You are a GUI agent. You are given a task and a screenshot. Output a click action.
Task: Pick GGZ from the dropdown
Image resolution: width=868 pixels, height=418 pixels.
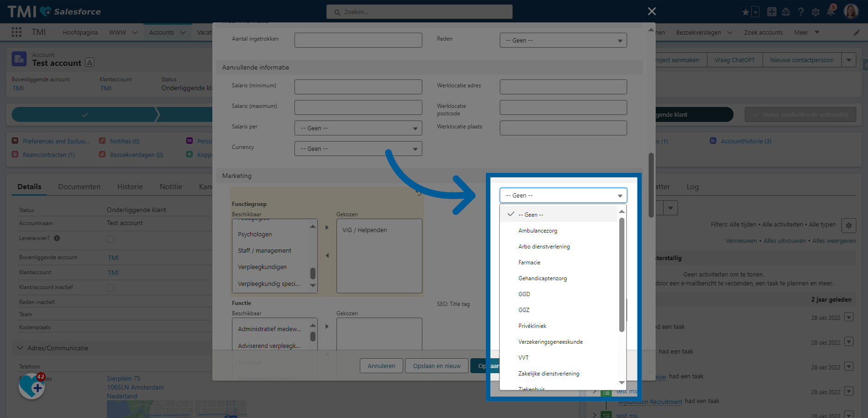[559, 310]
